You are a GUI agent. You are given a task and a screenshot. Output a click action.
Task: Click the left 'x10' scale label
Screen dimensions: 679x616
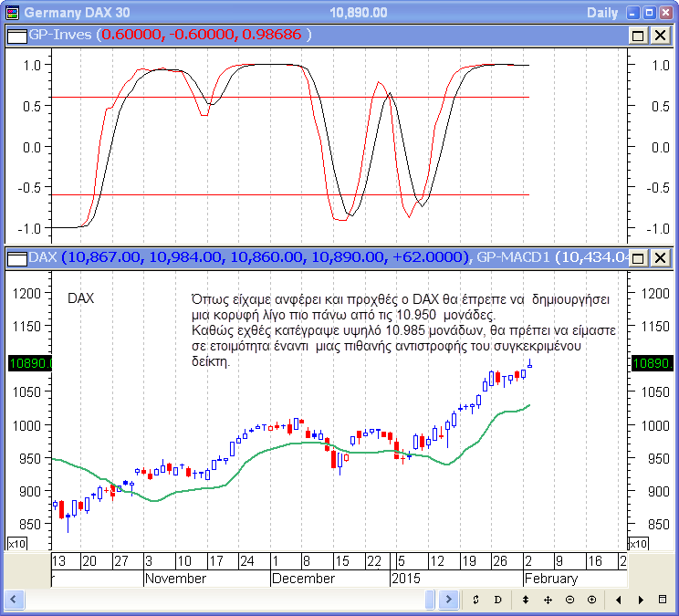tap(17, 544)
